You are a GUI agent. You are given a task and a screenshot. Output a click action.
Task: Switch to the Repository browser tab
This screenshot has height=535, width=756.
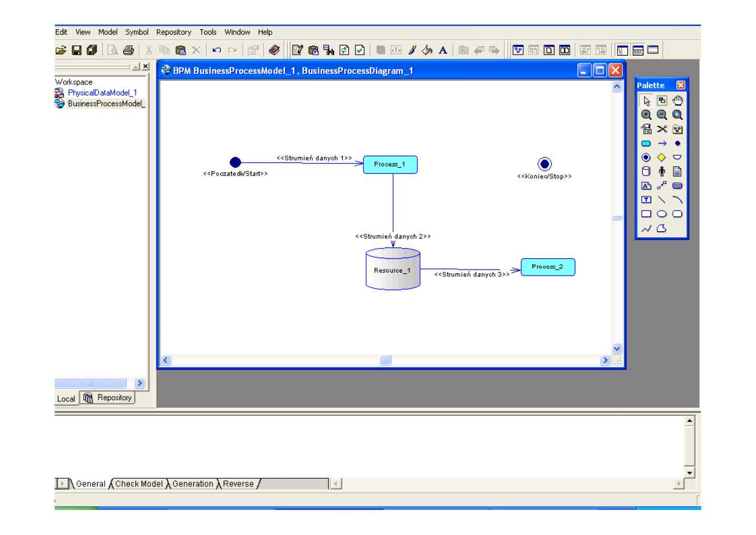click(x=109, y=398)
